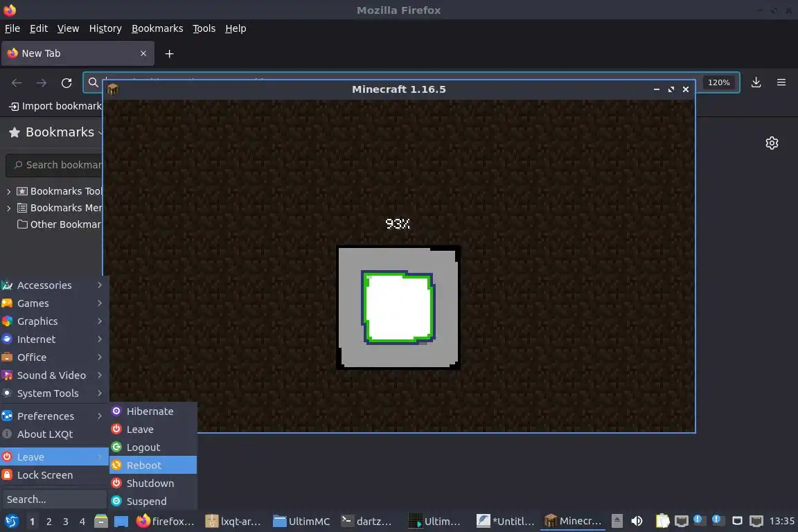The width and height of the screenshot is (798, 532).
Task: Open Firefox Tools menu
Action: pyautogui.click(x=204, y=28)
